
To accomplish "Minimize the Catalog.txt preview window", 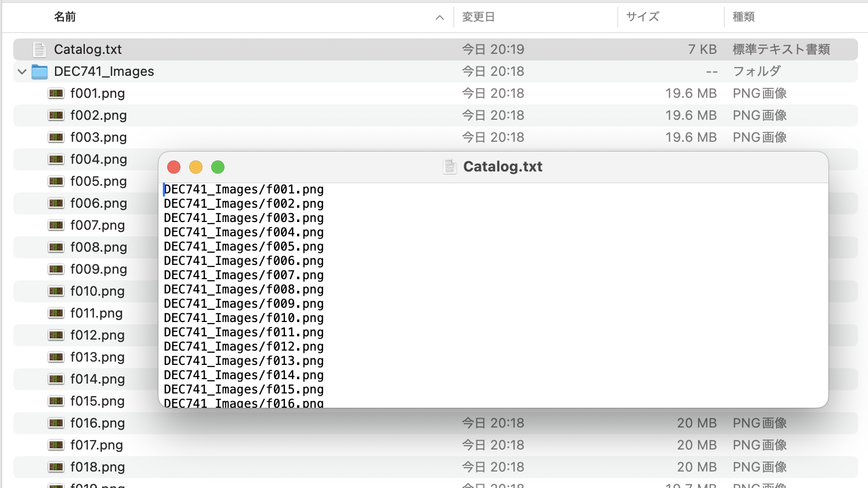I will (x=196, y=167).
